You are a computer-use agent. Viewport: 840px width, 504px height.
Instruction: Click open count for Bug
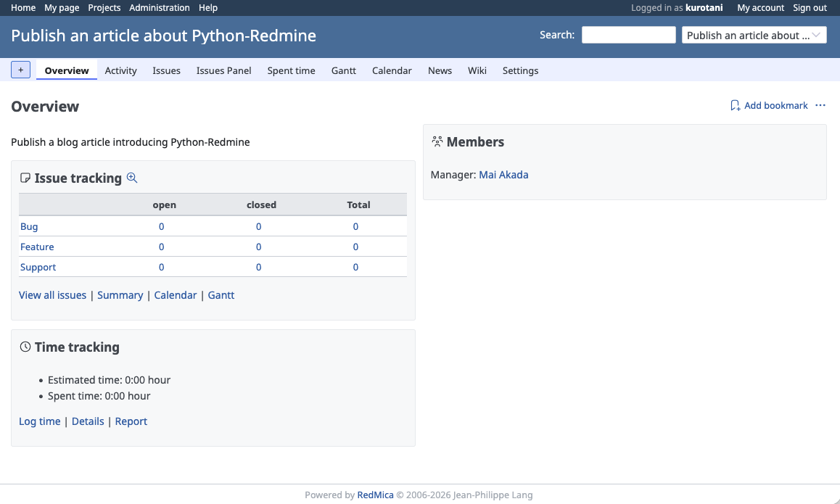(x=161, y=226)
